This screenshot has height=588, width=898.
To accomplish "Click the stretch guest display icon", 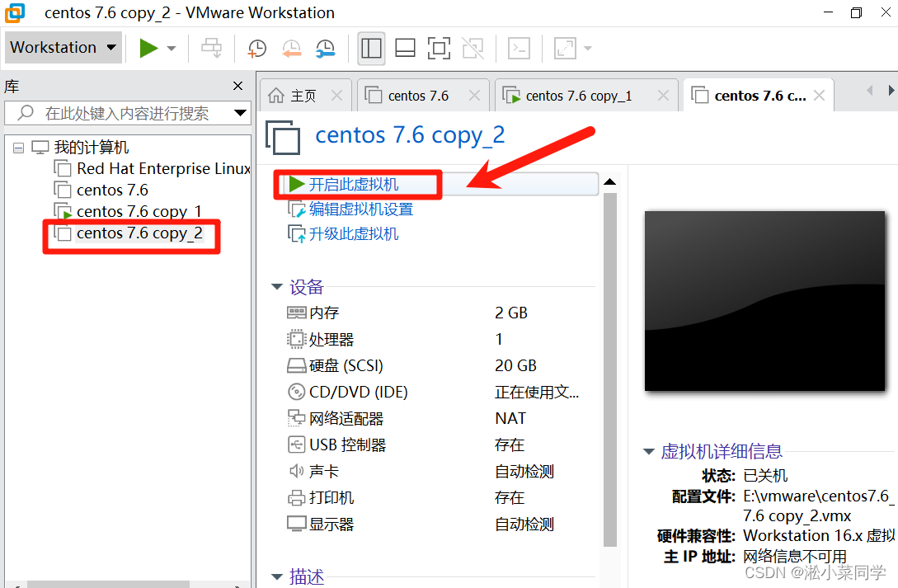I will pos(565,48).
